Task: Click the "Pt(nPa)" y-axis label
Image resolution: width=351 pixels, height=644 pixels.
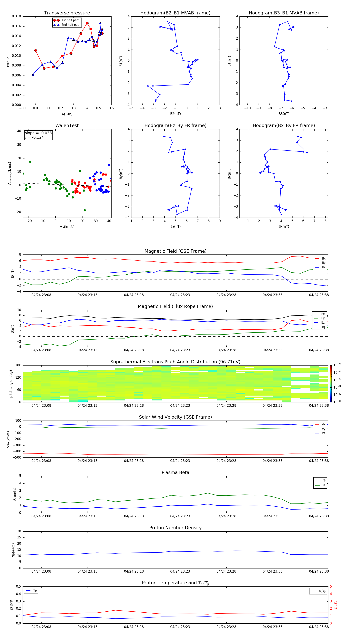Action: (8, 61)
